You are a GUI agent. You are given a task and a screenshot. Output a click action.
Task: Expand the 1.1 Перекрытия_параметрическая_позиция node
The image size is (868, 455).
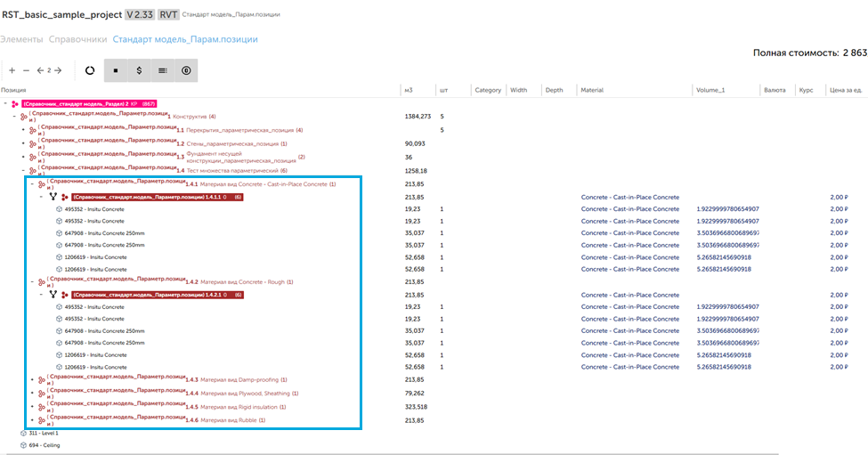point(24,131)
